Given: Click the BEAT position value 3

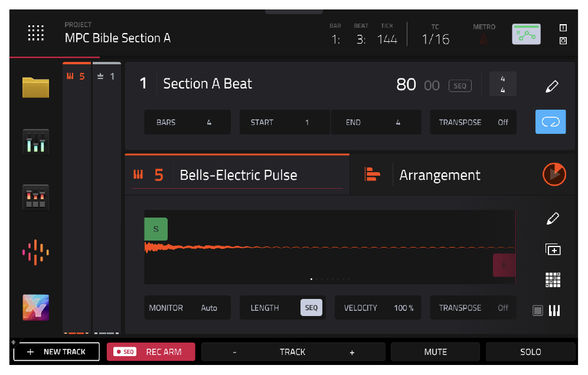Looking at the screenshot, I should click(x=361, y=39).
